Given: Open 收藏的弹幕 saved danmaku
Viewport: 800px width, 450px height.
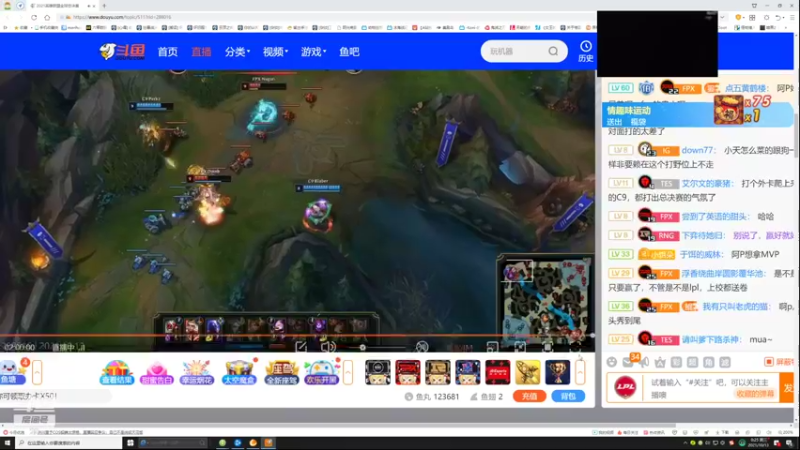Looking at the screenshot, I should [x=755, y=394].
